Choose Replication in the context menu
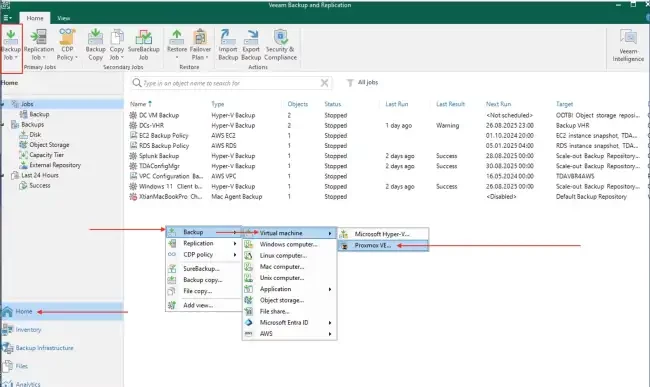This screenshot has height=387, width=650. (203, 243)
